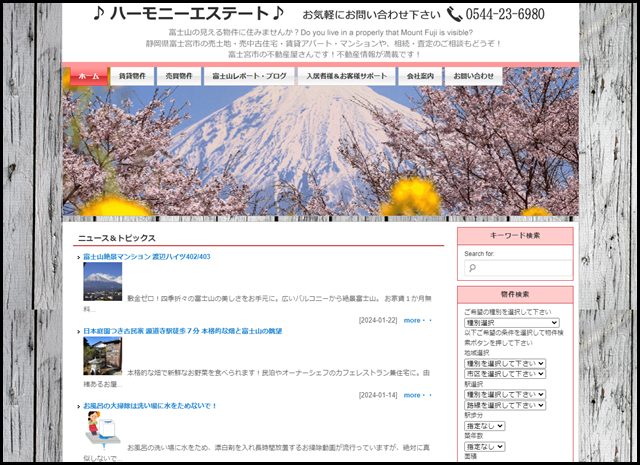Screen dimensions: 640x465
Task: Open the 会社案内 menu item
Action: tap(420, 76)
